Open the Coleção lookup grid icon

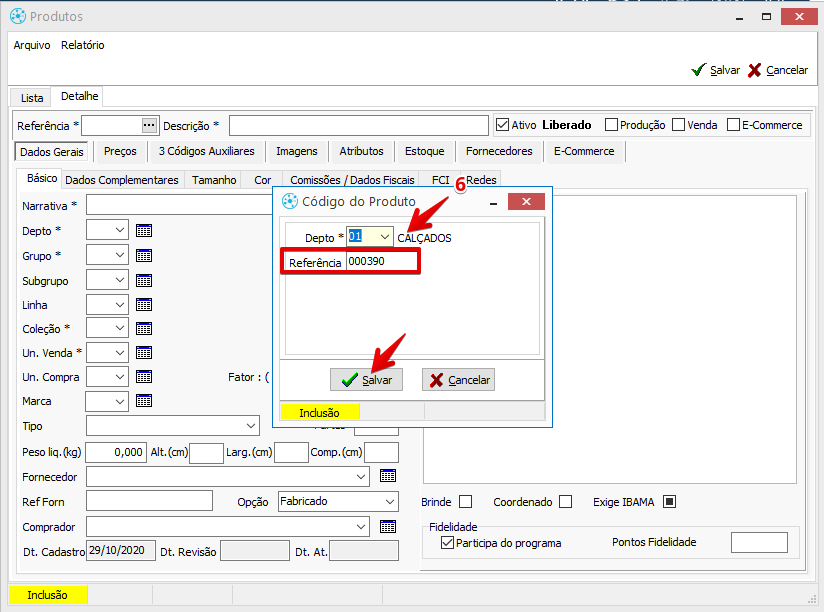(144, 327)
